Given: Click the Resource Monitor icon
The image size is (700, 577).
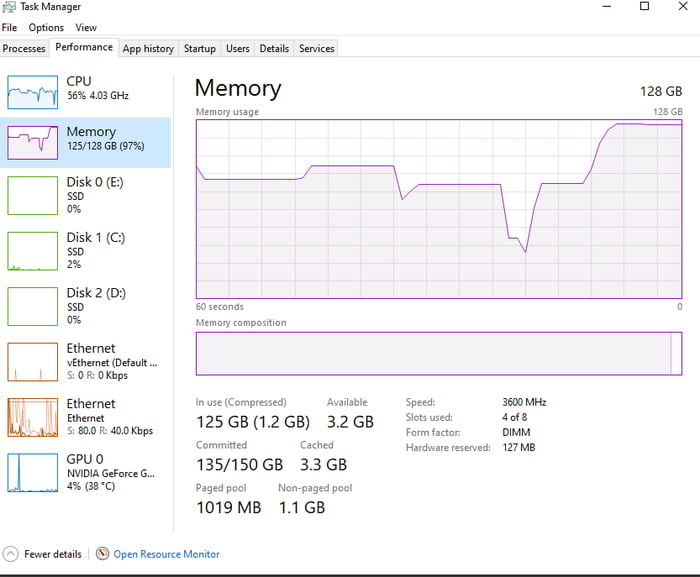Looking at the screenshot, I should [x=101, y=554].
